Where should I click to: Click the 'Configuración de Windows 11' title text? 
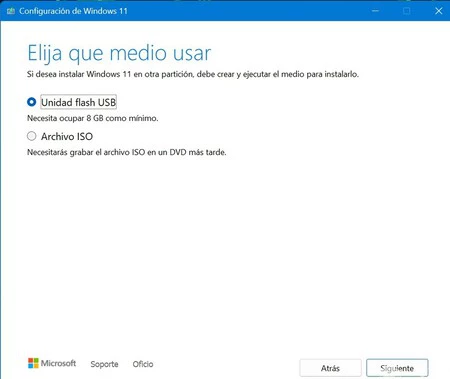click(73, 11)
